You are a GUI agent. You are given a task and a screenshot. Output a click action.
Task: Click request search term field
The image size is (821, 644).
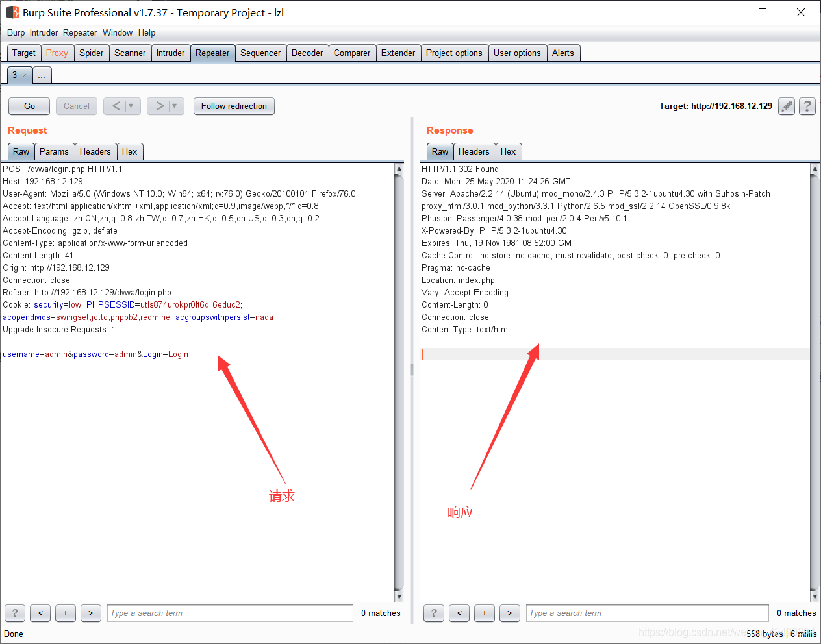230,613
